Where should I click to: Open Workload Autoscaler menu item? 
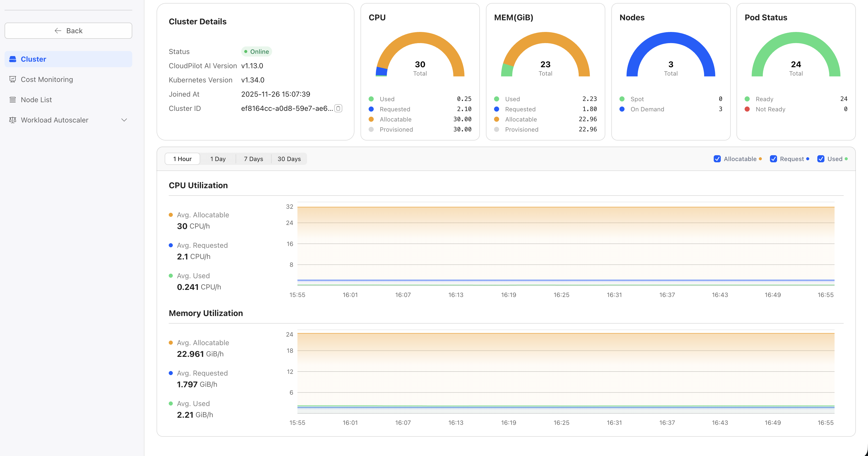pos(54,120)
